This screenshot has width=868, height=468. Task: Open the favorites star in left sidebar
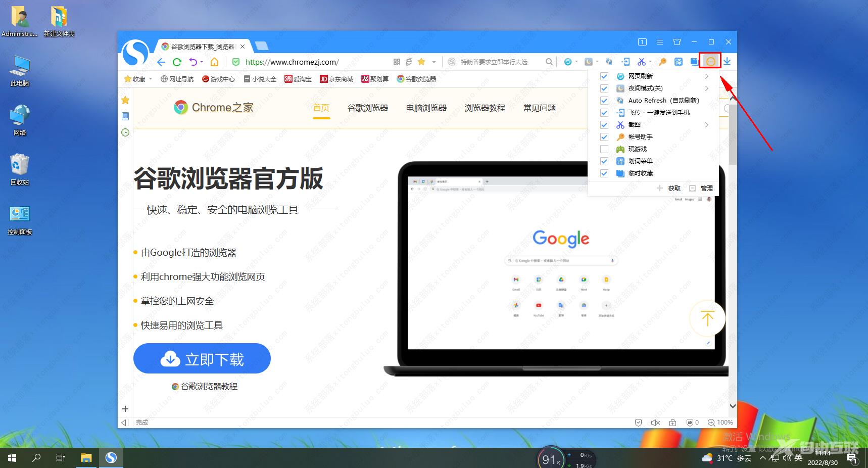click(x=125, y=100)
